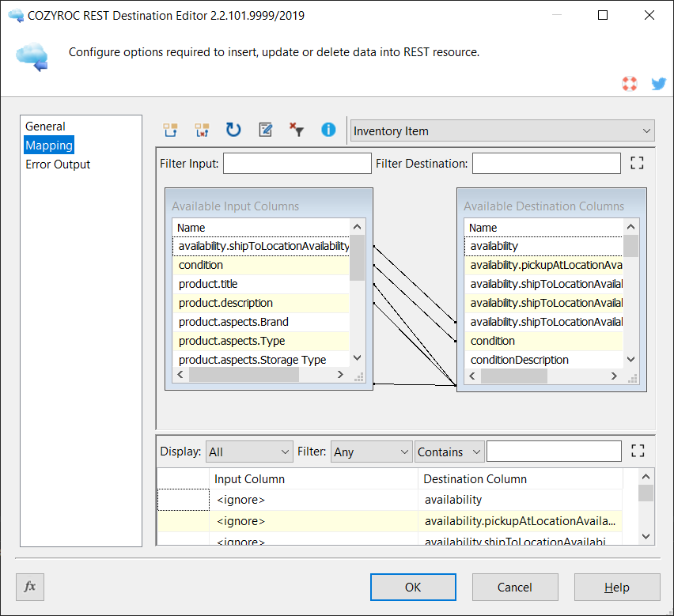Click availability.pickupAtLocationAvaila grid cell

pyautogui.click(x=520, y=521)
